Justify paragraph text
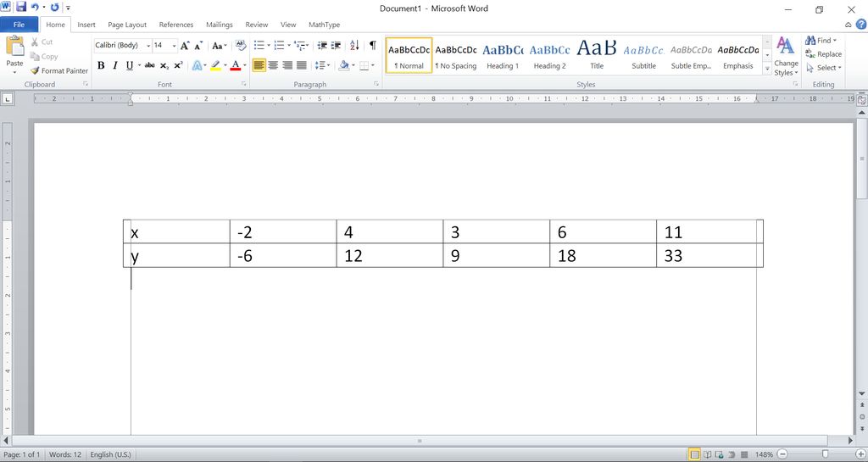 click(x=301, y=65)
